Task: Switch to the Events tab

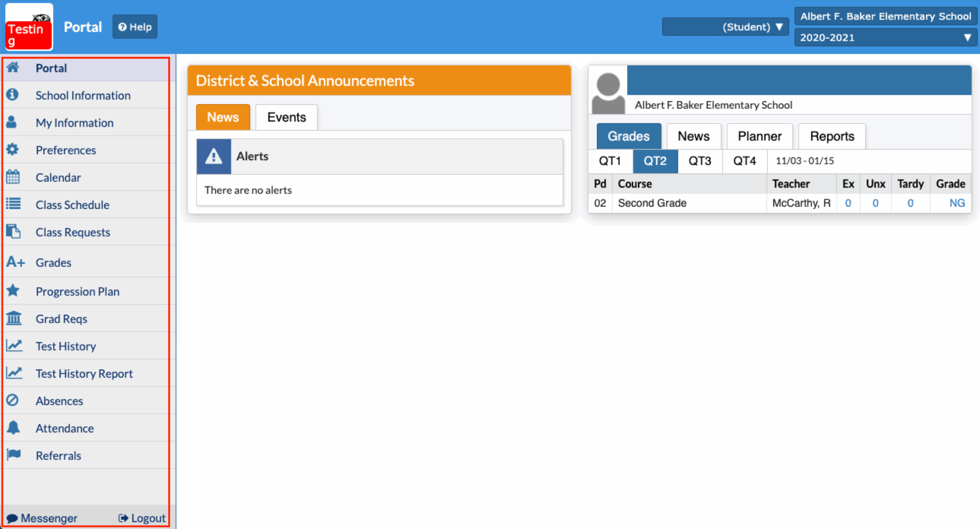Action: click(x=286, y=117)
